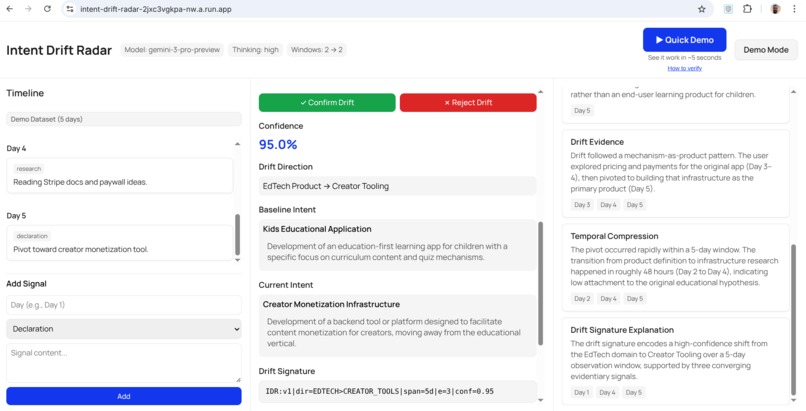
Task: Open the Chrome profile avatar
Action: (x=775, y=9)
